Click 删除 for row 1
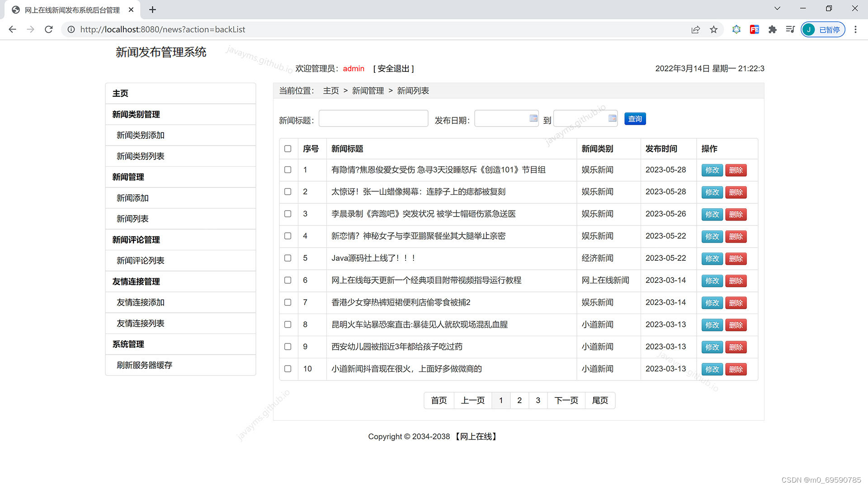 [736, 170]
